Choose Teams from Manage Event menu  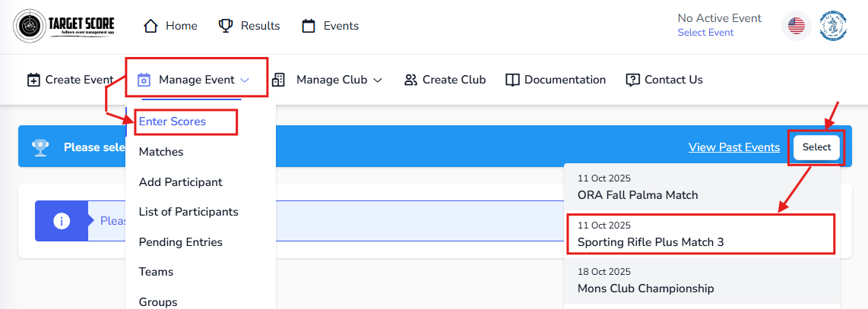(156, 272)
